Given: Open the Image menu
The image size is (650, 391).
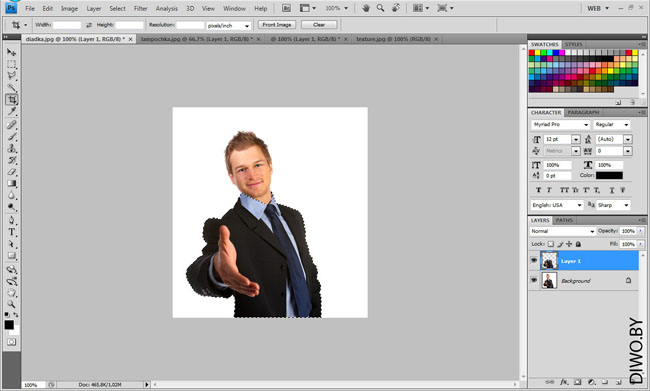Looking at the screenshot, I should [x=69, y=8].
